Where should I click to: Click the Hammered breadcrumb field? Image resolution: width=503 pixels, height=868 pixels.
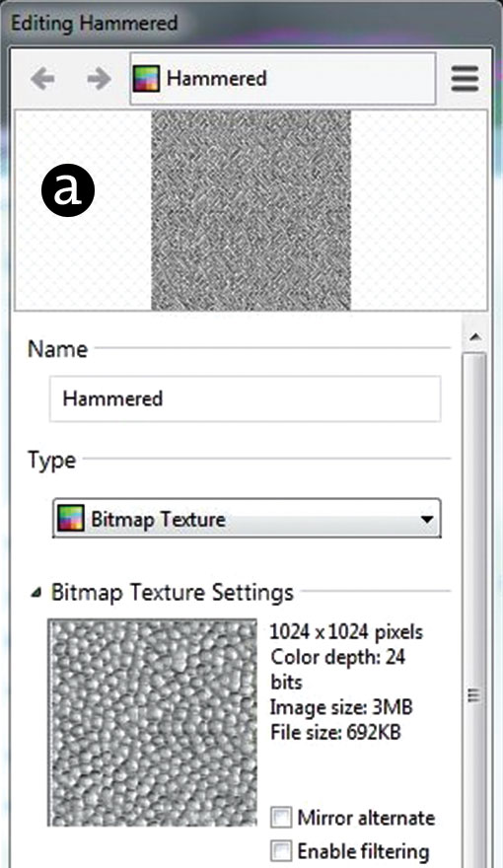[282, 78]
